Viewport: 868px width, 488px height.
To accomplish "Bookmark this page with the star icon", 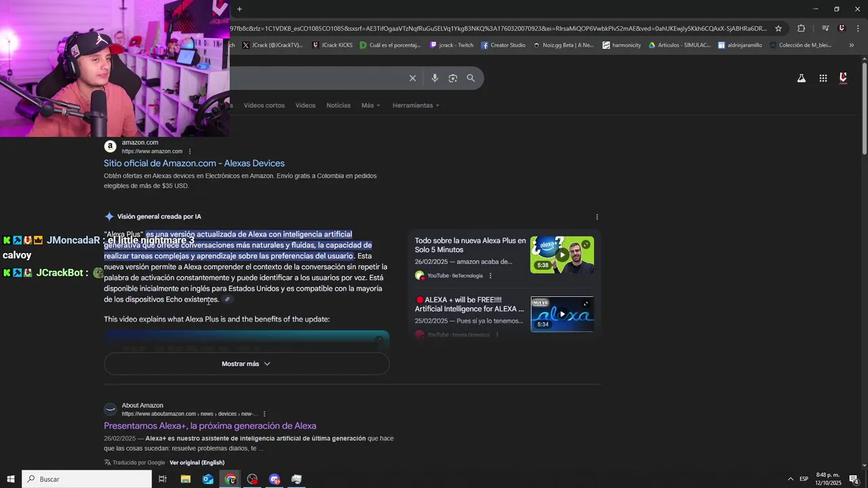I will coord(778,28).
